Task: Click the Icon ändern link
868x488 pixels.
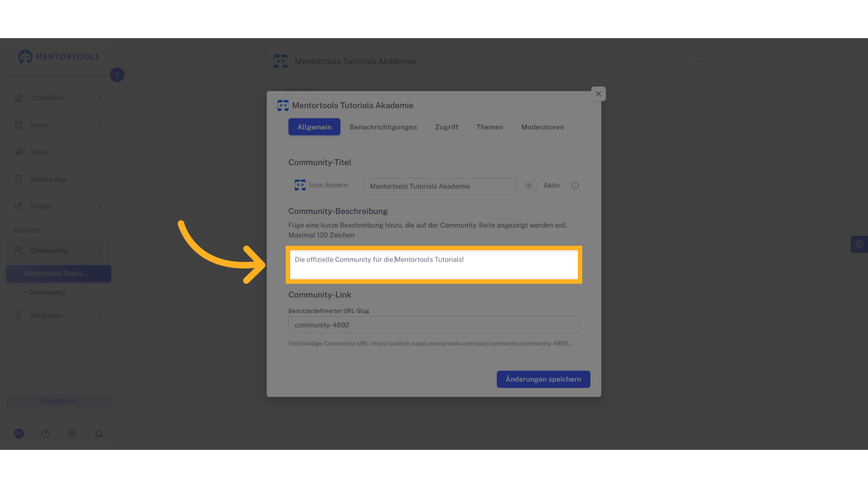Action: [x=328, y=185]
